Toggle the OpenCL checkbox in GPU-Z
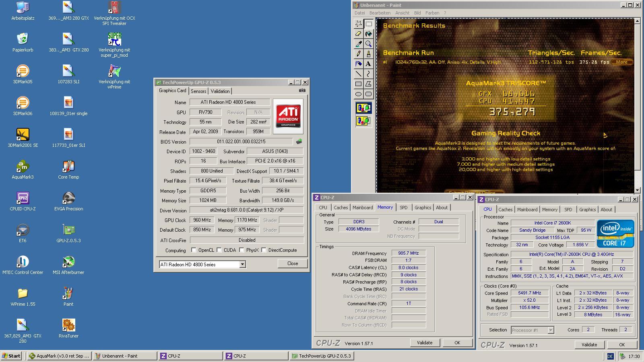The width and height of the screenshot is (644, 362). click(x=194, y=250)
